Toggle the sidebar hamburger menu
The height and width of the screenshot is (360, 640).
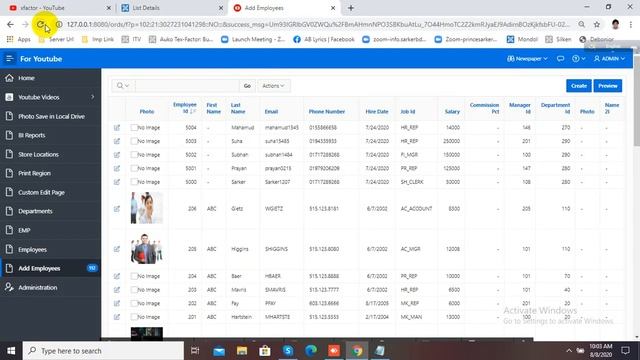[x=9, y=59]
